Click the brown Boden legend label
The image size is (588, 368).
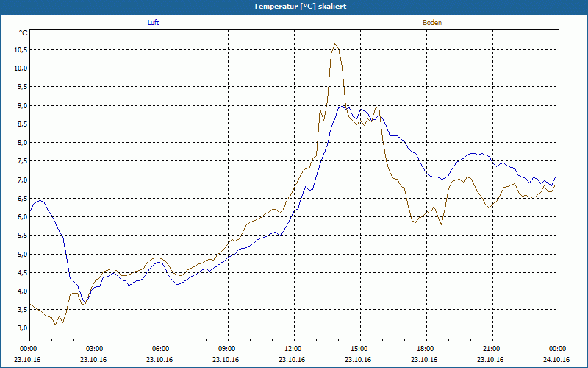432,23
